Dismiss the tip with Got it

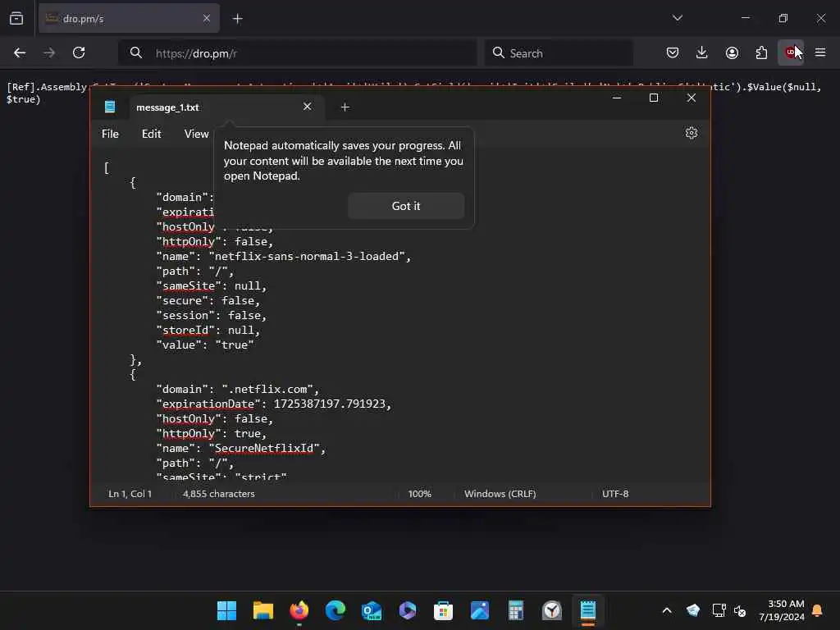coord(405,206)
